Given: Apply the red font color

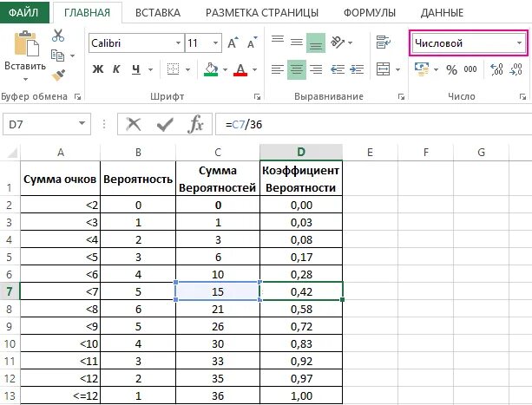Looking at the screenshot, I should point(240,69).
